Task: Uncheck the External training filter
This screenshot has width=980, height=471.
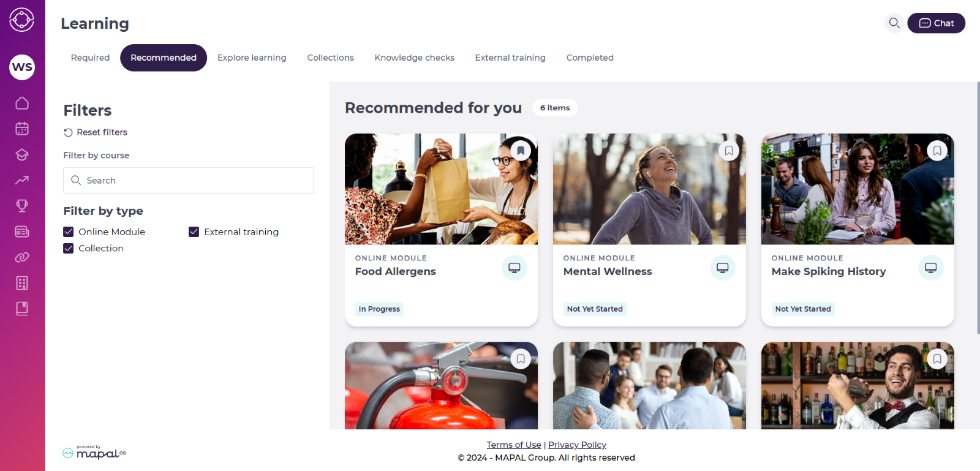Action: 194,232
